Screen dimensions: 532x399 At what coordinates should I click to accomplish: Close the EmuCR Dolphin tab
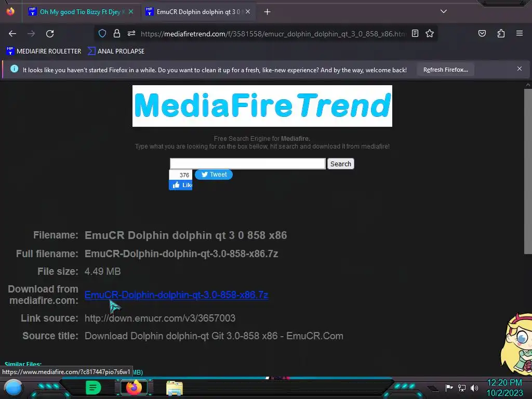(248, 11)
